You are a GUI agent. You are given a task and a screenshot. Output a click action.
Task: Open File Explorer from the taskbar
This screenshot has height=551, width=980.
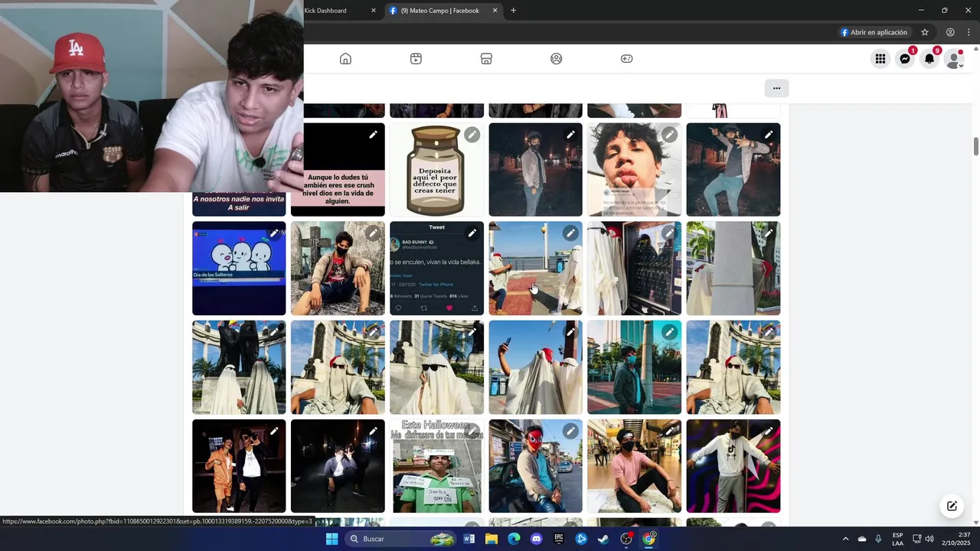[492, 539]
